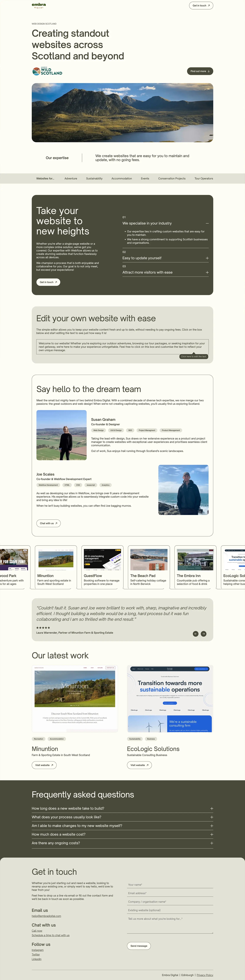Click the 'Web Design' skill tag

pos(99,430)
